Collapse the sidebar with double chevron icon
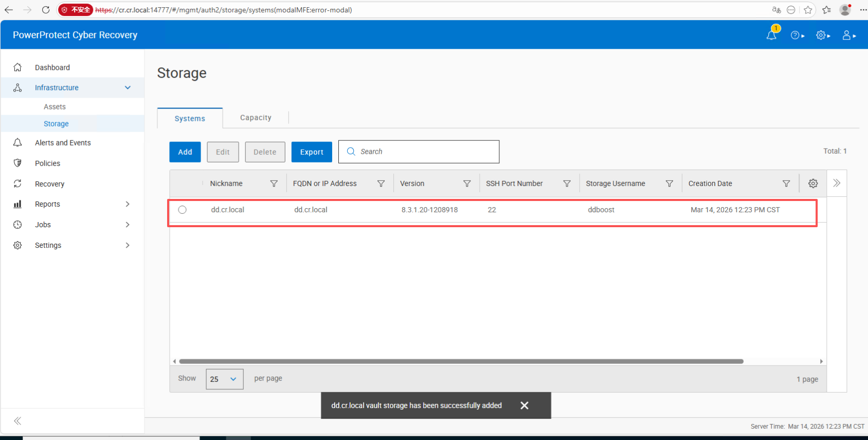Viewport: 868px width, 440px height. [x=17, y=421]
